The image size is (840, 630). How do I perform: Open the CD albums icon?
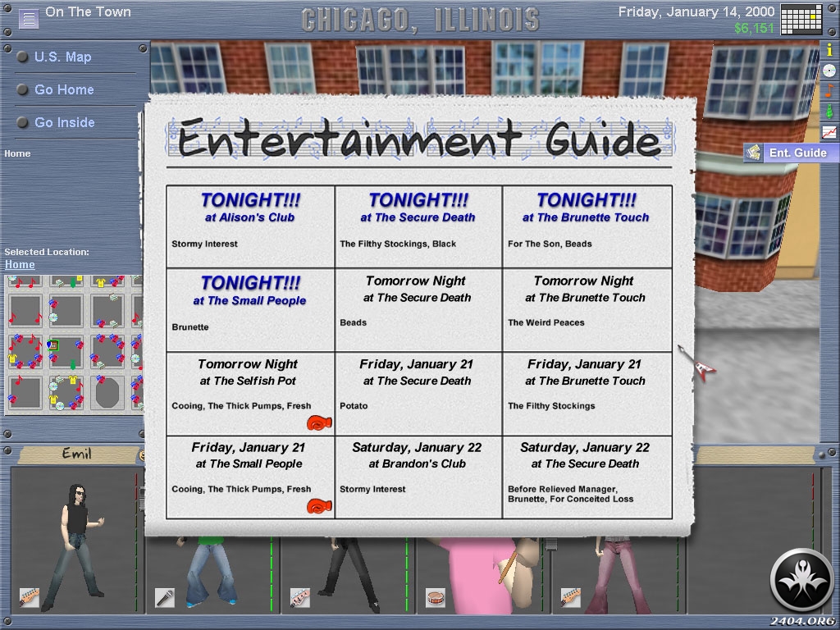[x=829, y=71]
